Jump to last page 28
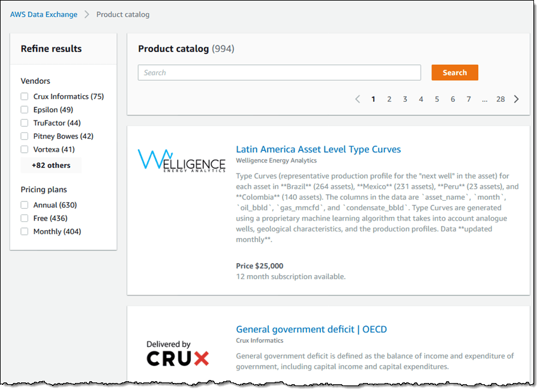This screenshot has width=540, height=392. tap(500, 99)
